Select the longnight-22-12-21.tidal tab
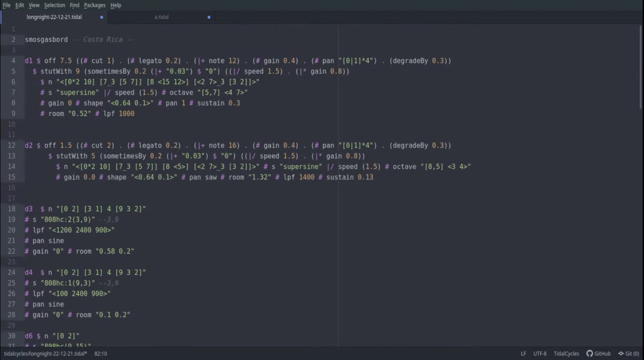644x360 pixels. [x=54, y=17]
